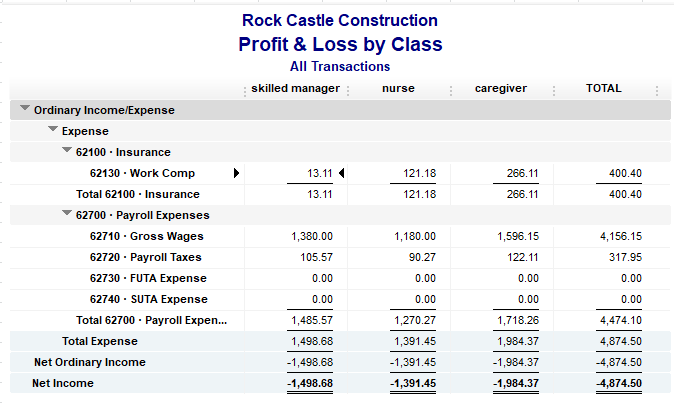This screenshot has width=674, height=416.
Task: Click Gross Wages nurse value 1,180.00
Action: pyautogui.click(x=415, y=236)
